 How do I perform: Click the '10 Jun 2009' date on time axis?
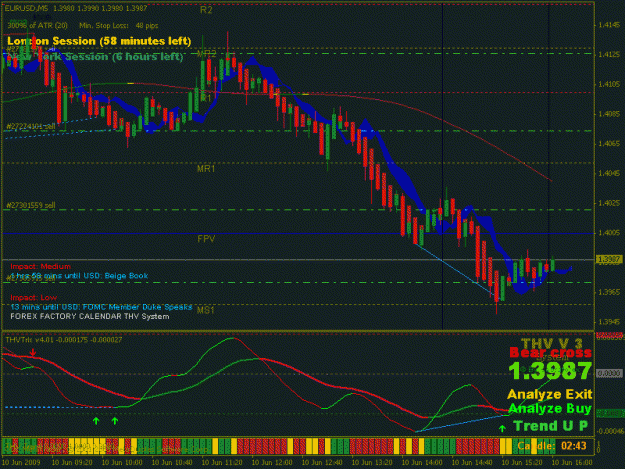click(21, 462)
